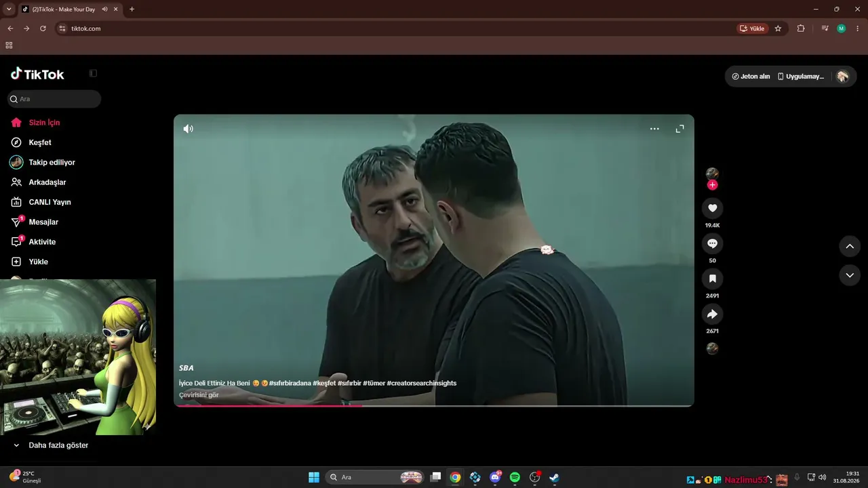Click the taskbar Ara search box
868x488 pixels.
tap(375, 477)
